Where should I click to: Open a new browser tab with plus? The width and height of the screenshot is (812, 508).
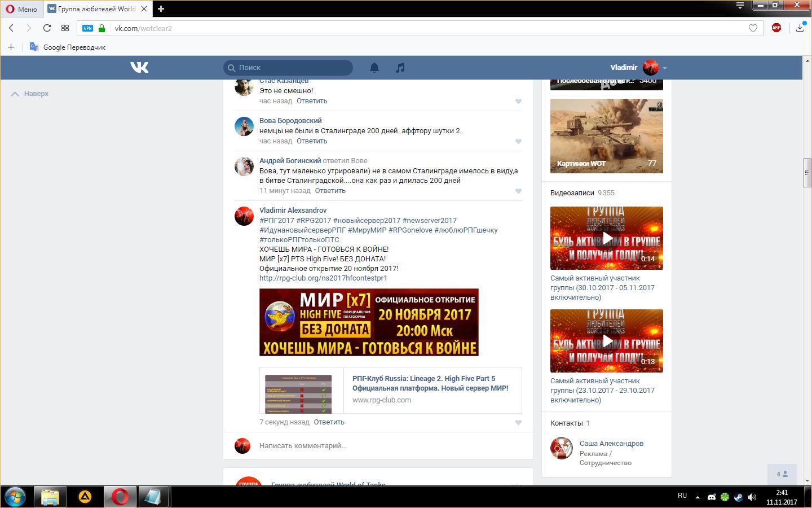pyautogui.click(x=161, y=9)
